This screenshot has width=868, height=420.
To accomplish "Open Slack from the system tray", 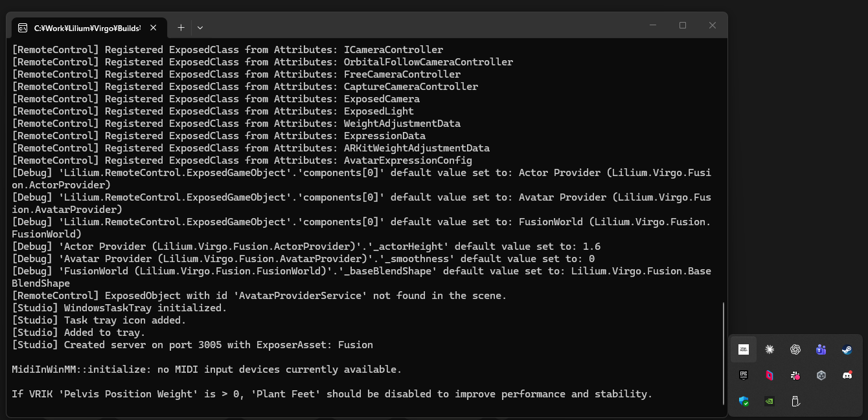I will (795, 375).
